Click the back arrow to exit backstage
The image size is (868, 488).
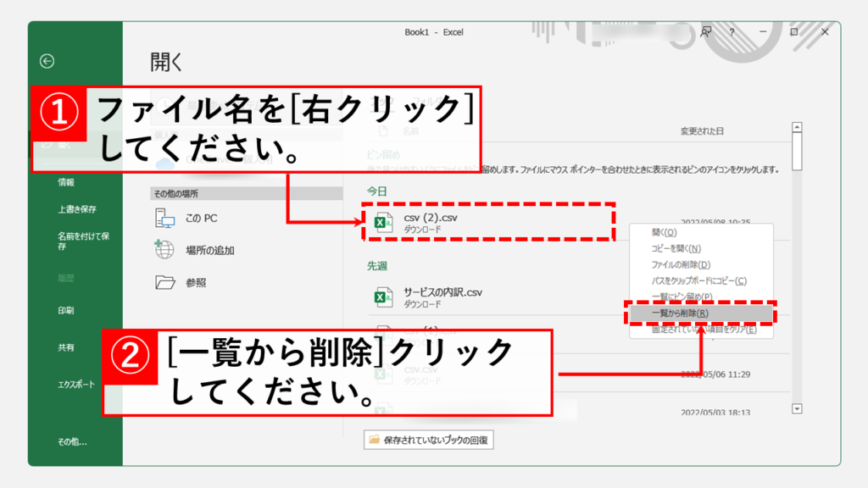47,61
